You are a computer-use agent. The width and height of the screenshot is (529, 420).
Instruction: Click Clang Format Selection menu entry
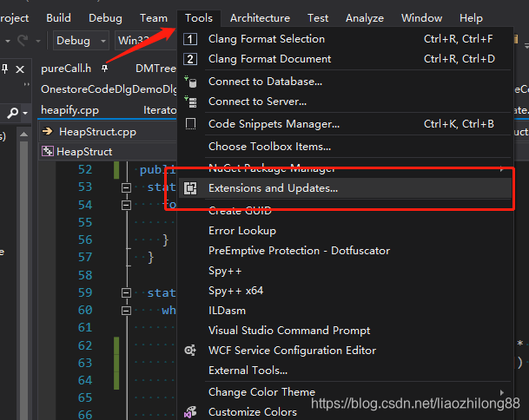click(345, 39)
